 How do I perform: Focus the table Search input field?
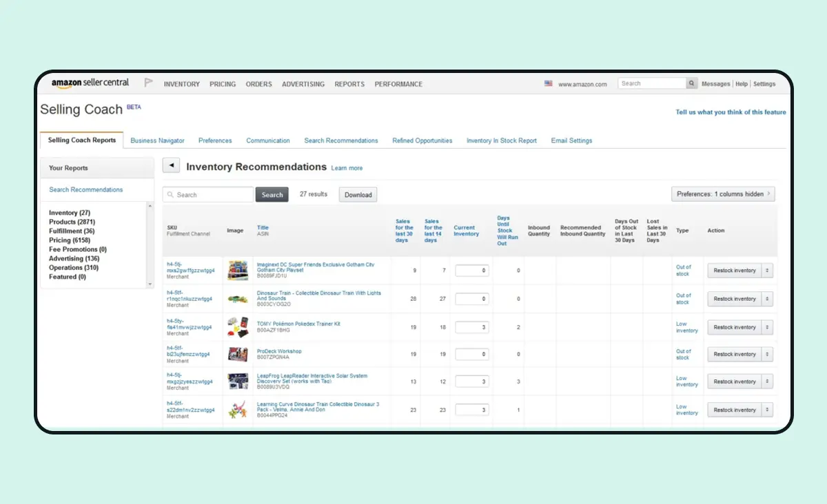(x=208, y=195)
